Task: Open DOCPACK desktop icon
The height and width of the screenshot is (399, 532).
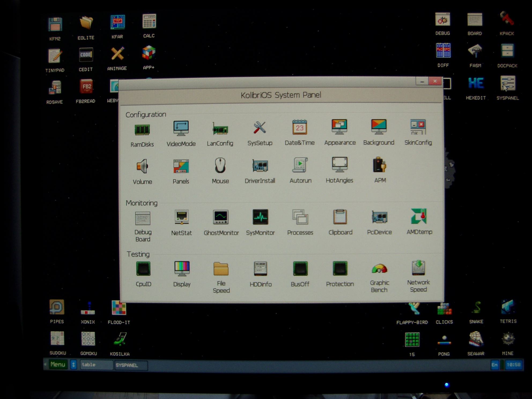Action: click(507, 51)
